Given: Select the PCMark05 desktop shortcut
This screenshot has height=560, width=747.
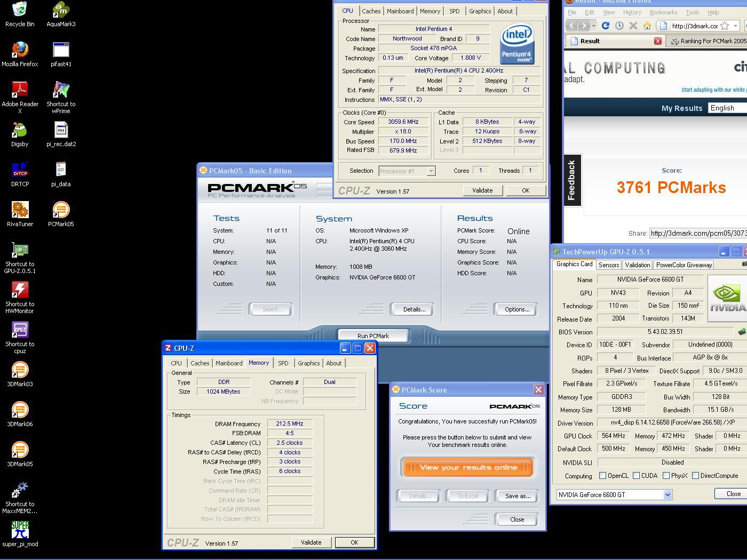Looking at the screenshot, I should (x=61, y=214).
